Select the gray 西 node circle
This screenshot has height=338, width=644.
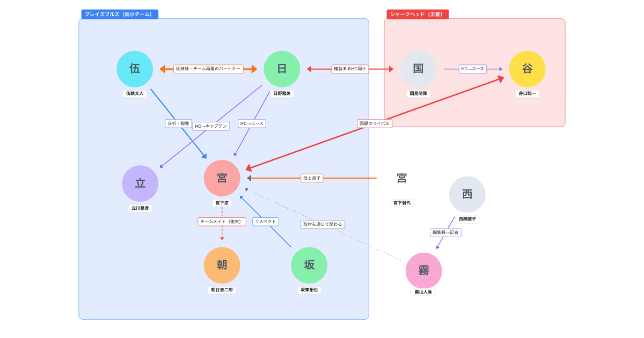click(x=467, y=194)
